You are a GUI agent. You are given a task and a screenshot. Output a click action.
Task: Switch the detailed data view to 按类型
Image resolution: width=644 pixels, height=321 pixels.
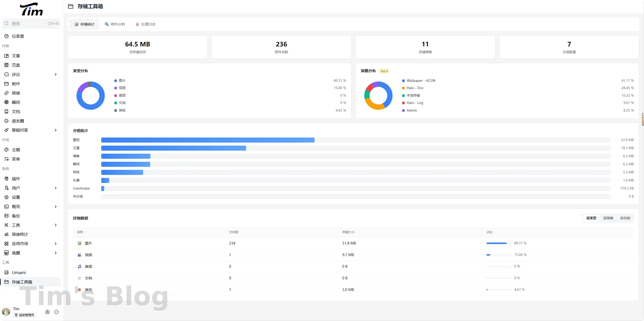pos(591,218)
